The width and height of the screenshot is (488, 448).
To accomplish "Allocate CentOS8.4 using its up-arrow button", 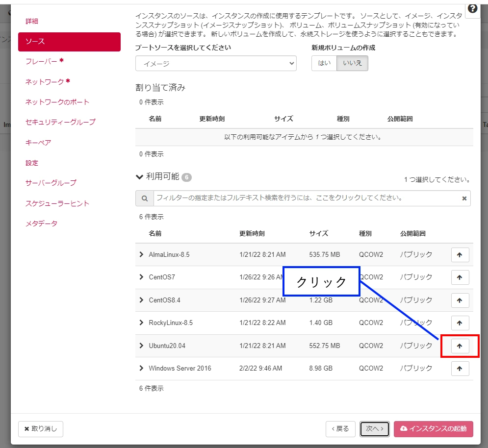I will tap(460, 300).
